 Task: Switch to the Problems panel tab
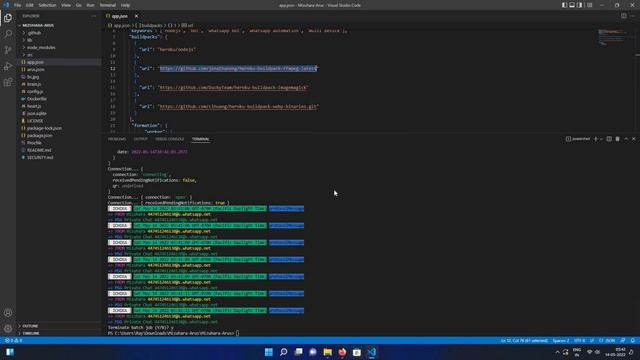tap(117, 139)
